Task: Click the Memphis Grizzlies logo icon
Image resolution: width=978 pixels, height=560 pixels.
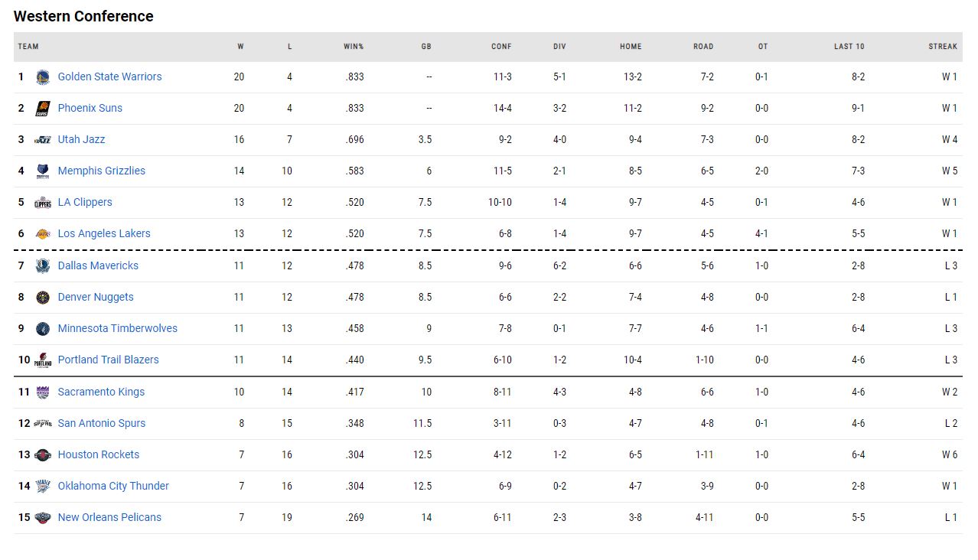Action: tap(43, 171)
